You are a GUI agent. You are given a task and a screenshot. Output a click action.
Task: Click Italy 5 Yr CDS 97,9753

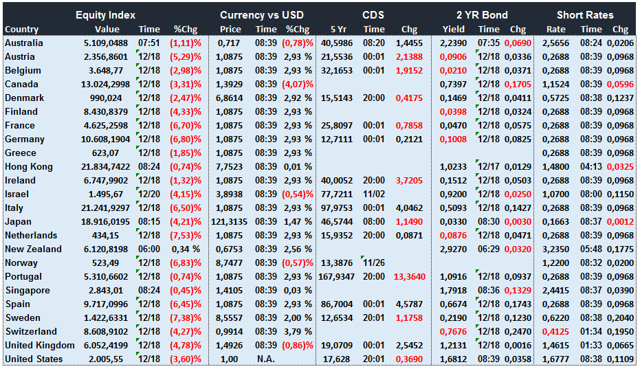tap(337, 208)
